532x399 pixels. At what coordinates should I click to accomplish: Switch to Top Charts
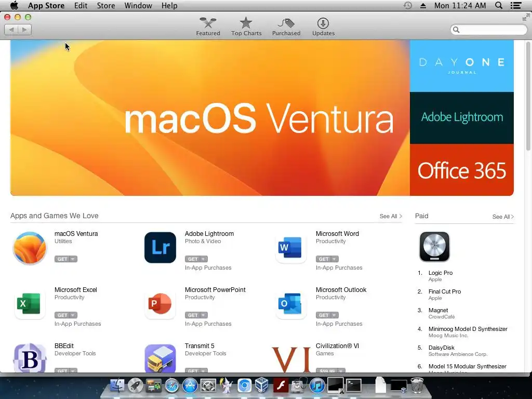coord(246,26)
